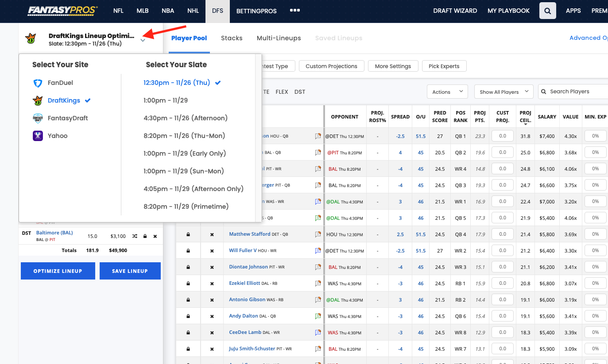Open the search magnifier in top bar

click(x=548, y=11)
